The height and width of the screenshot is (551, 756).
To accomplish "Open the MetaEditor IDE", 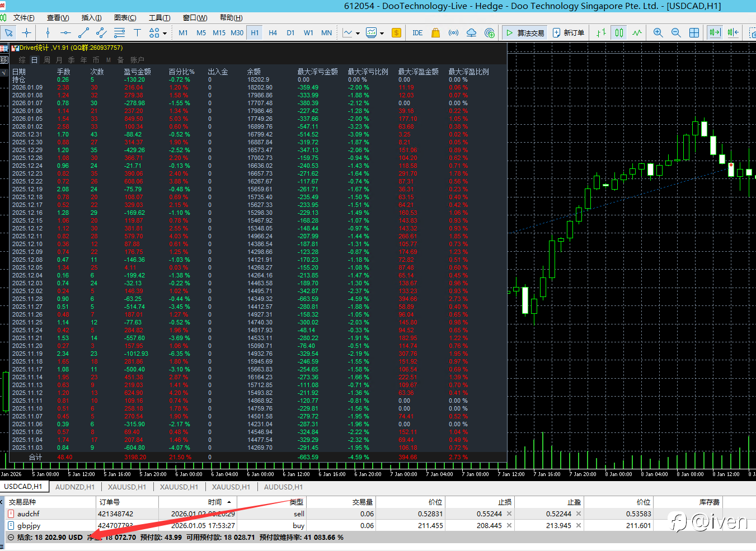I will pyautogui.click(x=417, y=32).
